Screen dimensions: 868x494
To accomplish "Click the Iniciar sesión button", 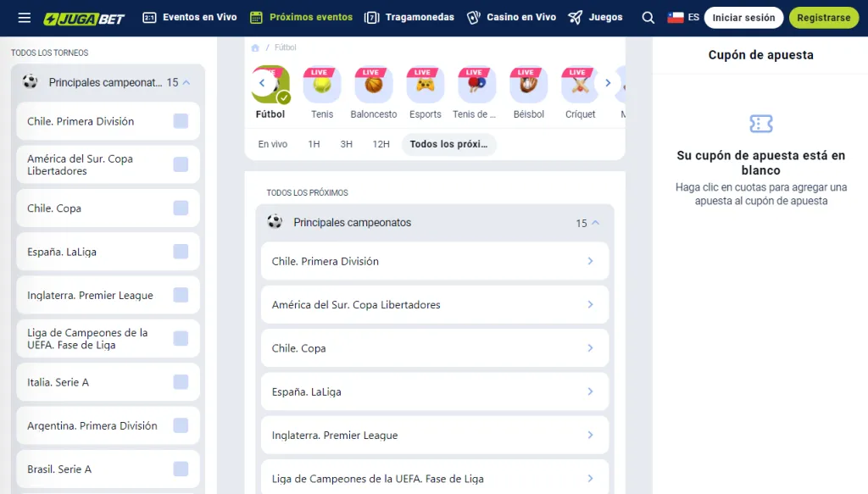I will tap(743, 18).
